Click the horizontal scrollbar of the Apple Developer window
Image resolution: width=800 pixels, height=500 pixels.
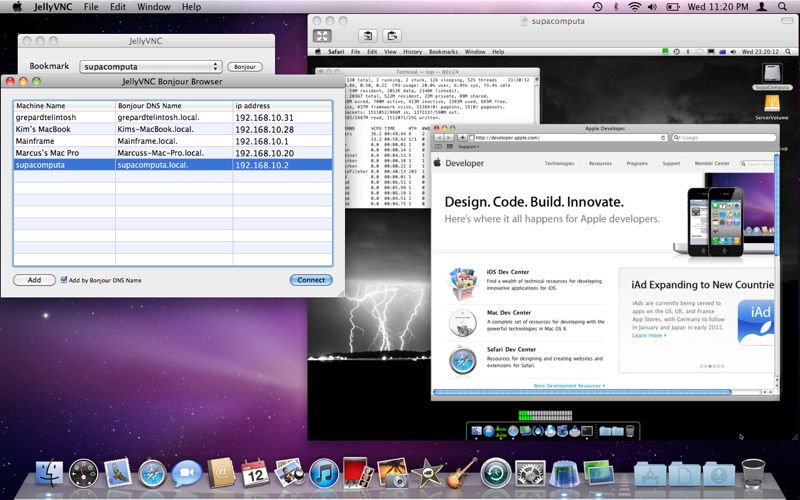click(582, 392)
